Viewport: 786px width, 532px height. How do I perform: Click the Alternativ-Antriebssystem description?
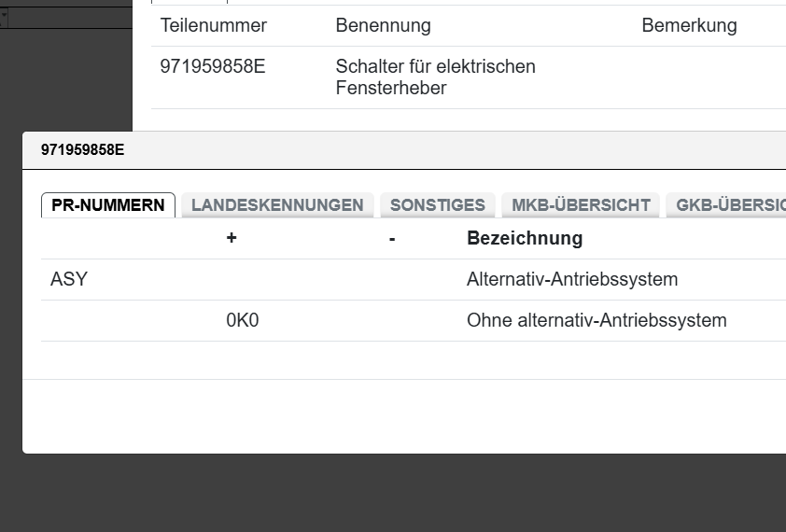point(571,280)
